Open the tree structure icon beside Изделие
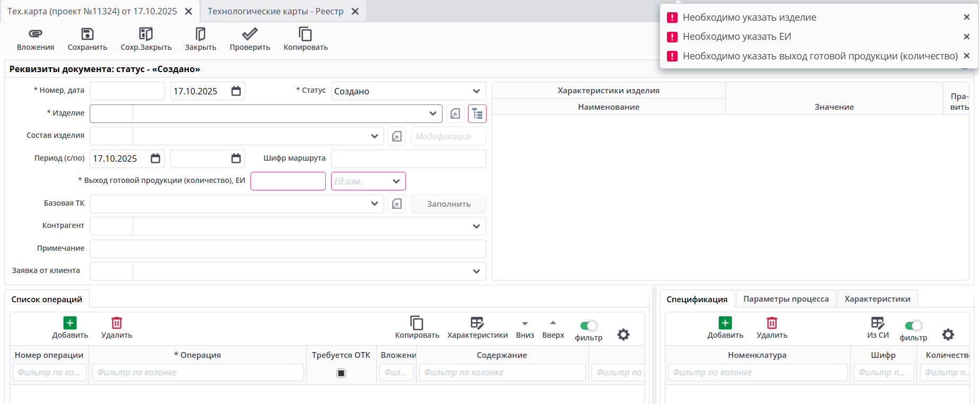The height and width of the screenshot is (404, 980). [477, 113]
